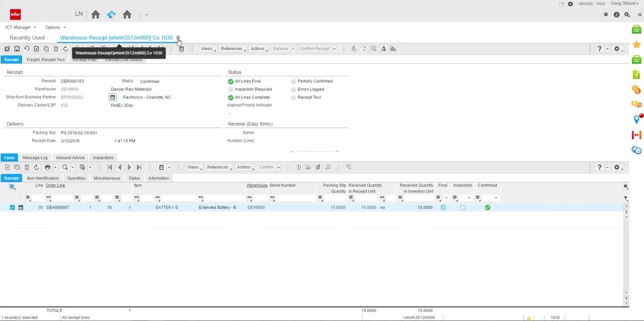Click the Infor logo
Image resolution: width=644 pixels, height=321 pixels.
click(15, 15)
